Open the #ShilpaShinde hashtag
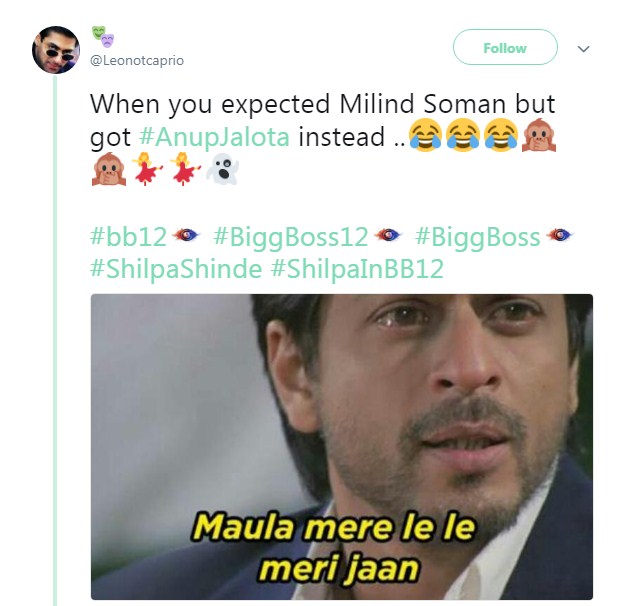Viewport: 624px width, 606px height. pos(176,269)
